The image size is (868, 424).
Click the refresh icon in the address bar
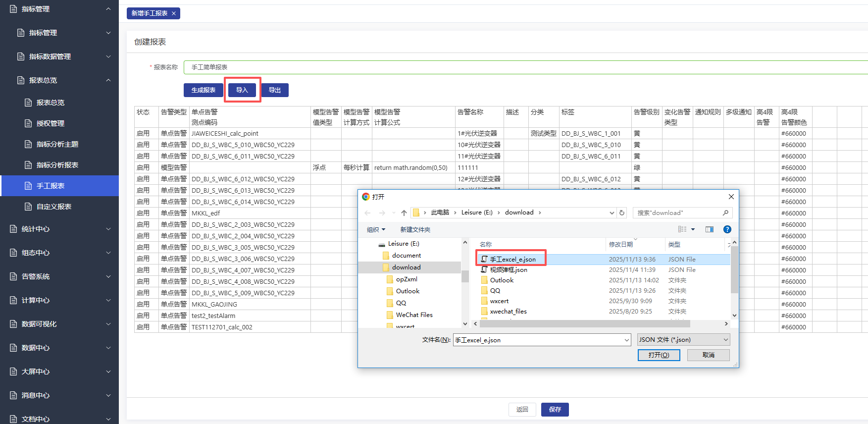click(622, 212)
